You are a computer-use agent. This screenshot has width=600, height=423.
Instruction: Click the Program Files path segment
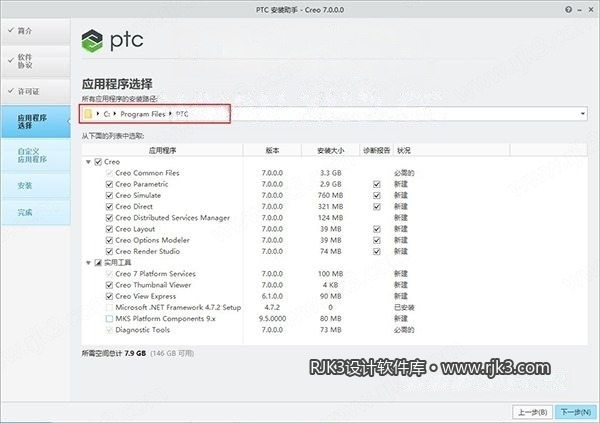click(143, 114)
